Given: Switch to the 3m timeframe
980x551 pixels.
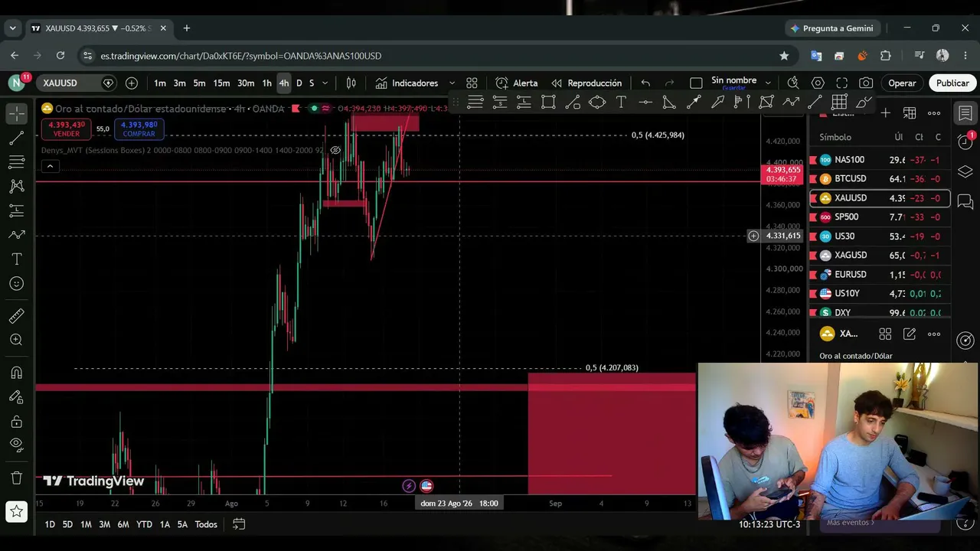Looking at the screenshot, I should point(179,83).
